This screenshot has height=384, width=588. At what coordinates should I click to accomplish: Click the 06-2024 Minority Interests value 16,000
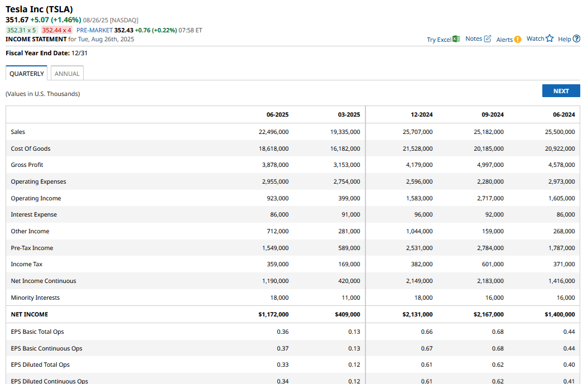(x=566, y=297)
